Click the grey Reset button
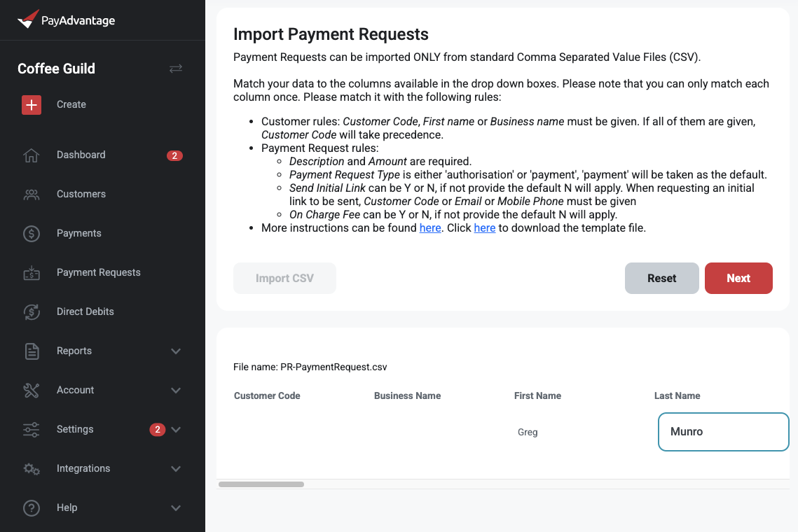This screenshot has width=798, height=532. 661,278
